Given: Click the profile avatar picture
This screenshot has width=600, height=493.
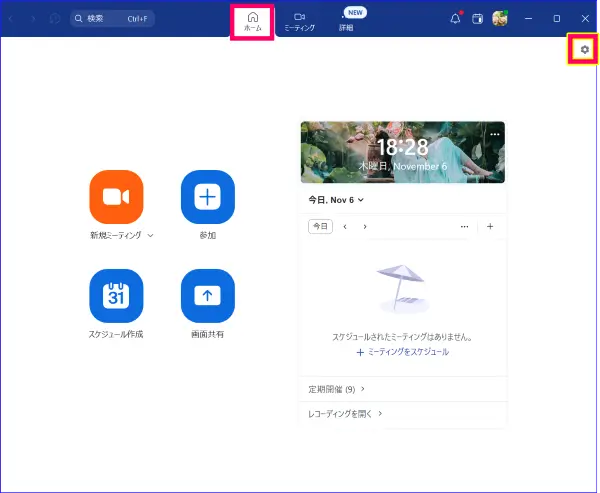Looking at the screenshot, I should pyautogui.click(x=500, y=18).
